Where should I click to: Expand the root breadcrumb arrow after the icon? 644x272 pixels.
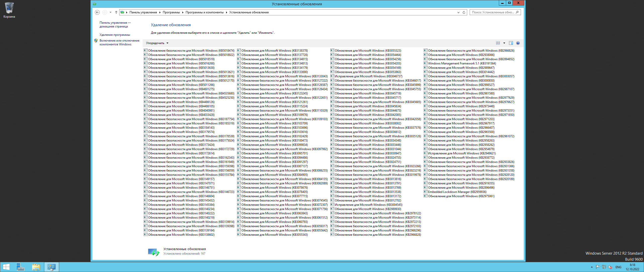pos(127,12)
